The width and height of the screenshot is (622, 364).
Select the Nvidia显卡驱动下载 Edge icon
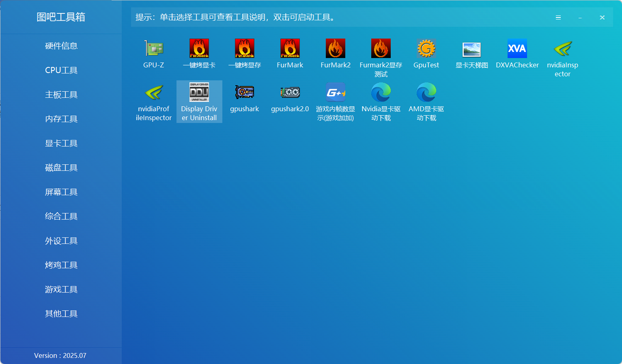point(381,93)
